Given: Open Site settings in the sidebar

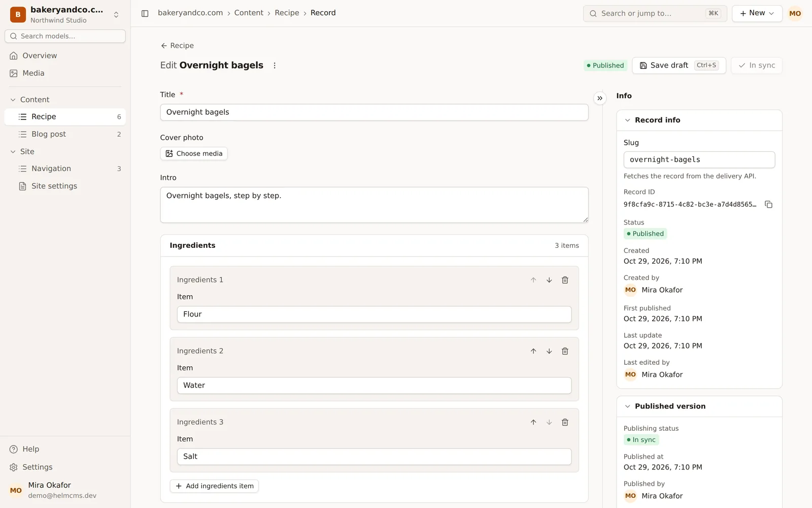Looking at the screenshot, I should coord(65,186).
